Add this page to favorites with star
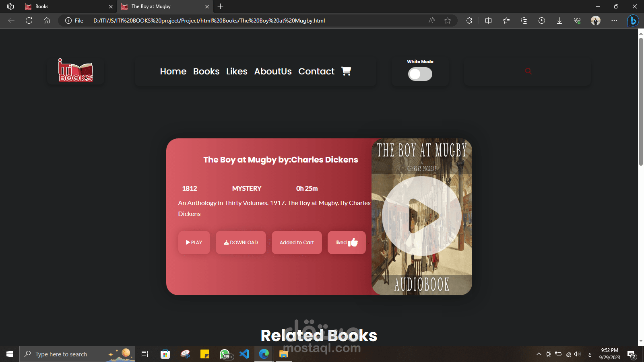 click(x=448, y=21)
